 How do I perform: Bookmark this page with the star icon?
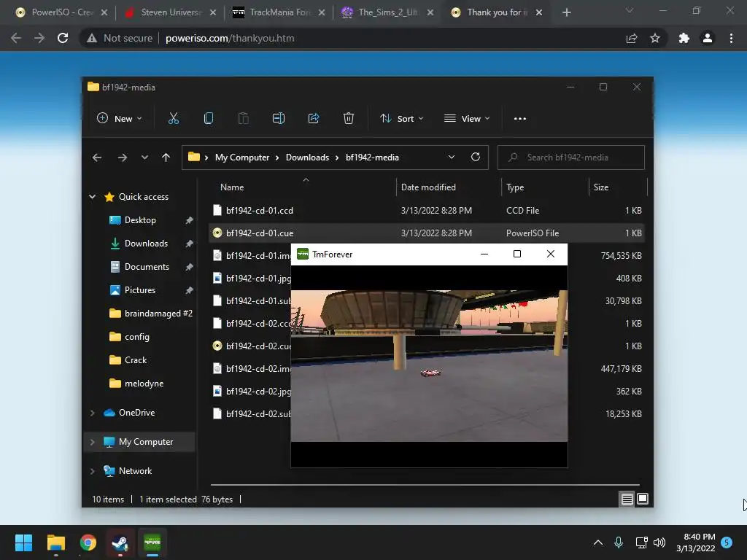(x=655, y=38)
